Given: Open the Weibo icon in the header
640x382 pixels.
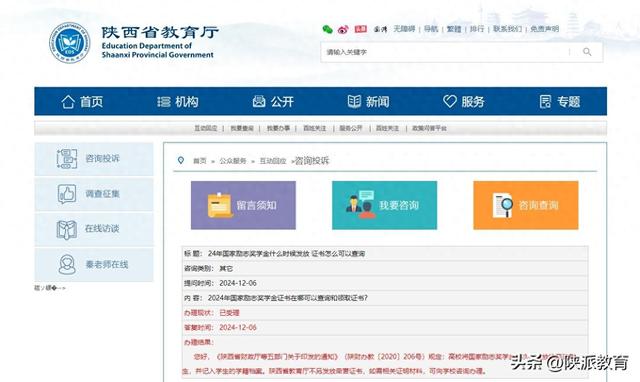Looking at the screenshot, I should (x=343, y=29).
